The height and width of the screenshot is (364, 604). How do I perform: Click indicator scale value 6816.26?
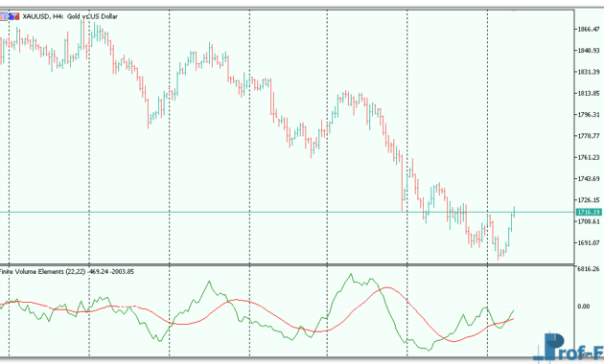(x=589, y=269)
